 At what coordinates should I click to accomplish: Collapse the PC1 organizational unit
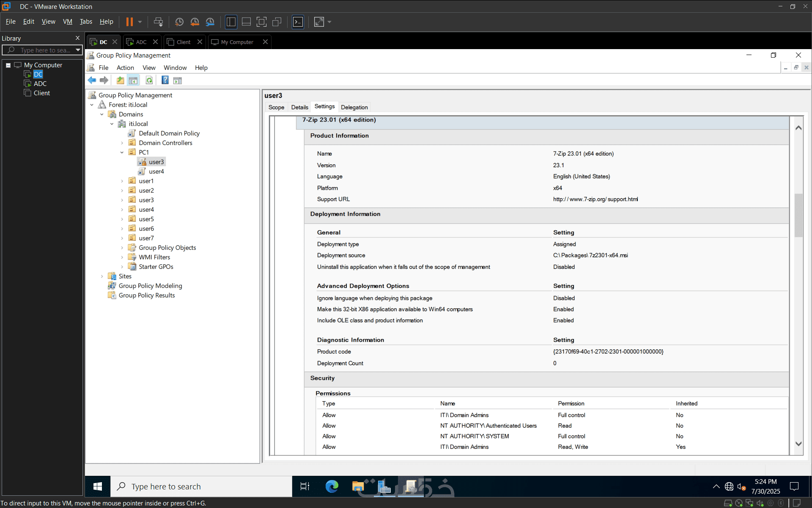(122, 152)
